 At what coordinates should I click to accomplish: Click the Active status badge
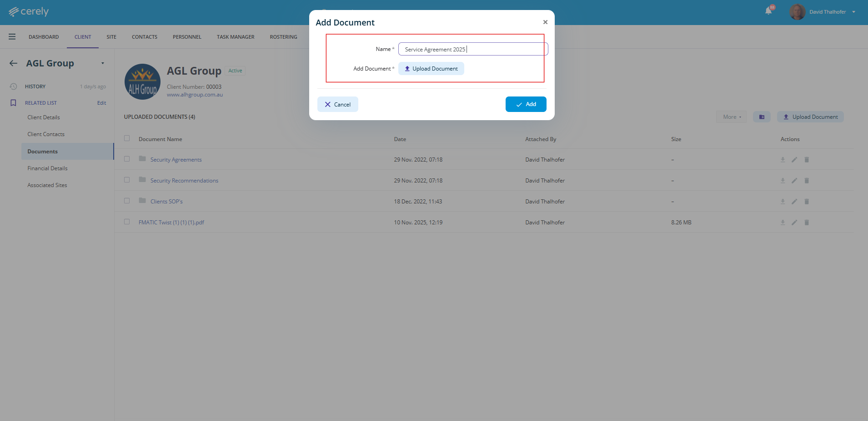(235, 71)
